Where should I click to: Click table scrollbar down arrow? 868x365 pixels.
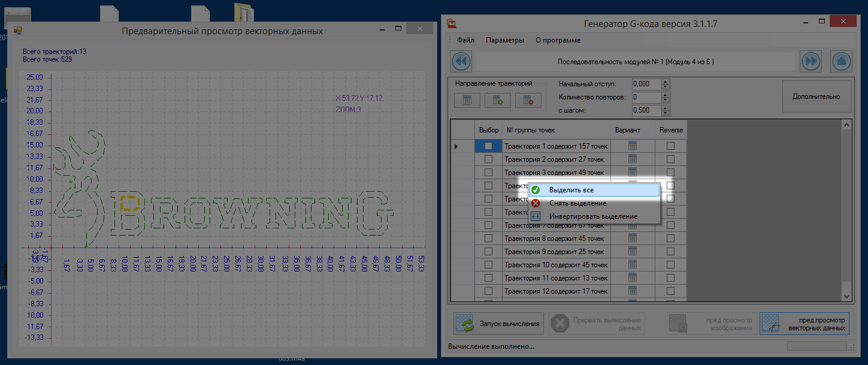coord(846,295)
